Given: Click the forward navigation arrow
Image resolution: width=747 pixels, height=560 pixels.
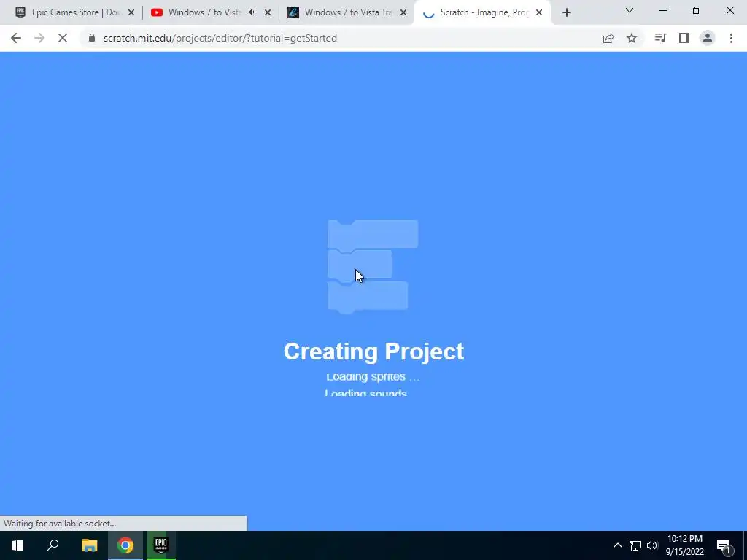Looking at the screenshot, I should [39, 38].
